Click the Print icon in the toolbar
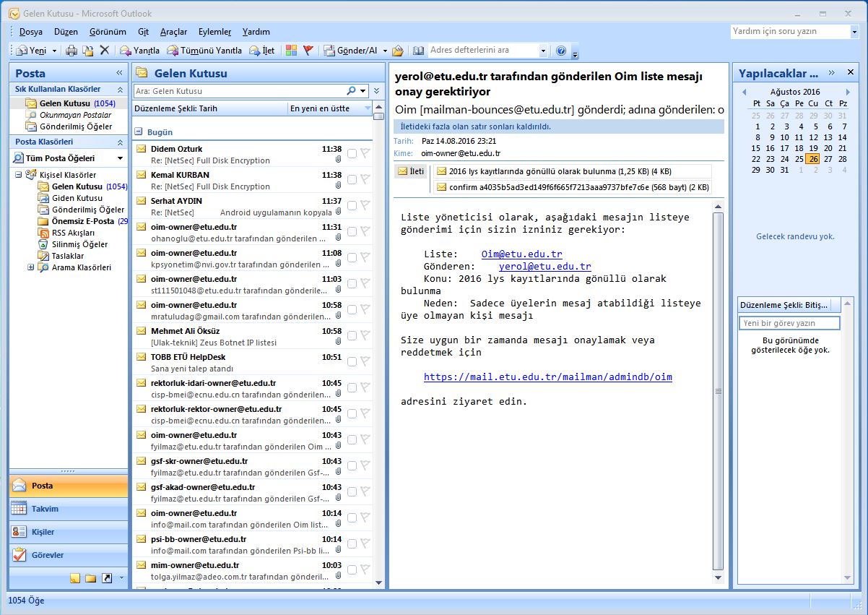The height and width of the screenshot is (615, 868). pos(71,51)
